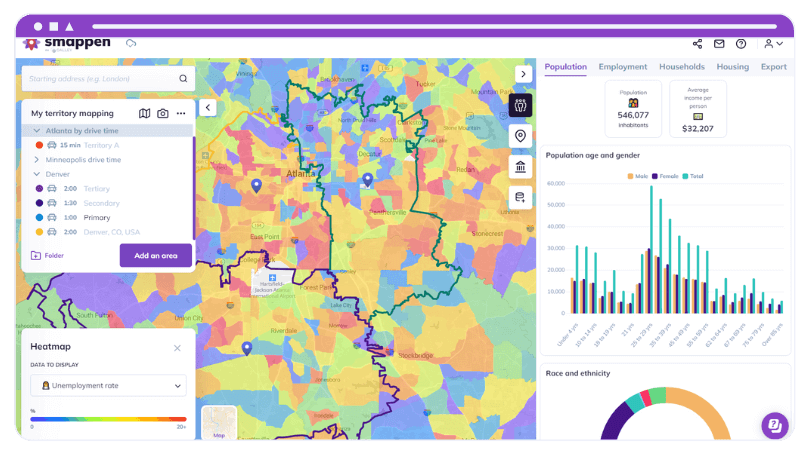Open the user account menu
The height and width of the screenshot is (454, 810).
[773, 44]
